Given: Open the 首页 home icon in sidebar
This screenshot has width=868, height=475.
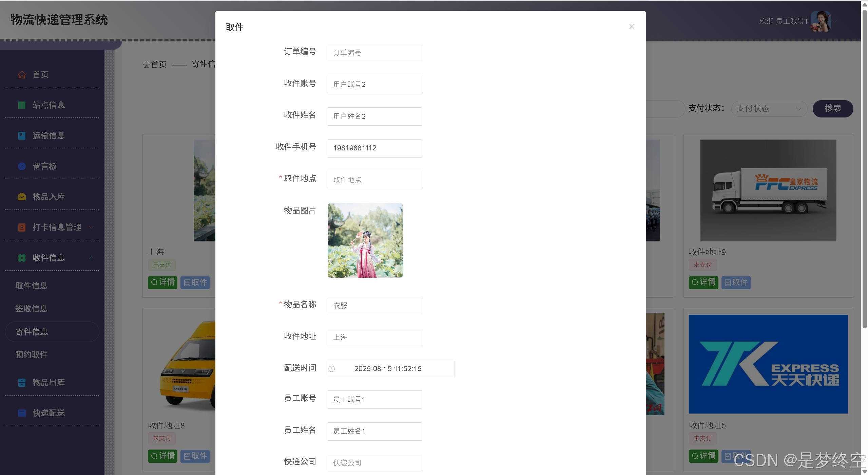Looking at the screenshot, I should click(22, 74).
